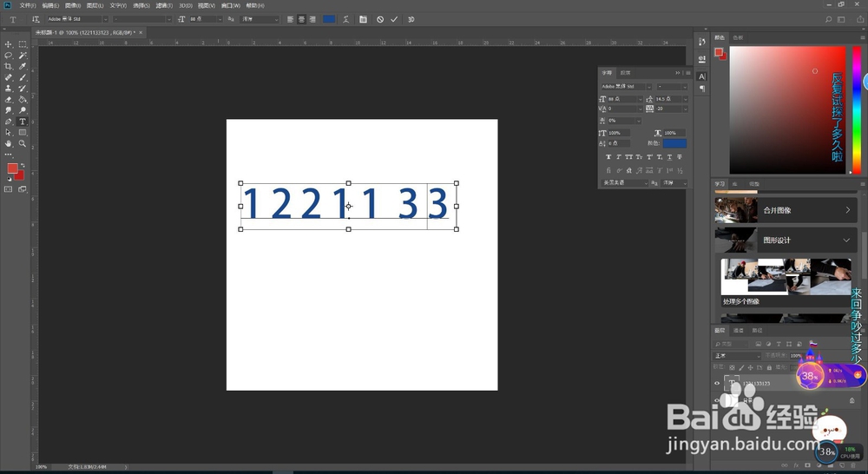The width and height of the screenshot is (868, 474).
Task: Open the 滤镜(T) menu
Action: (164, 5)
